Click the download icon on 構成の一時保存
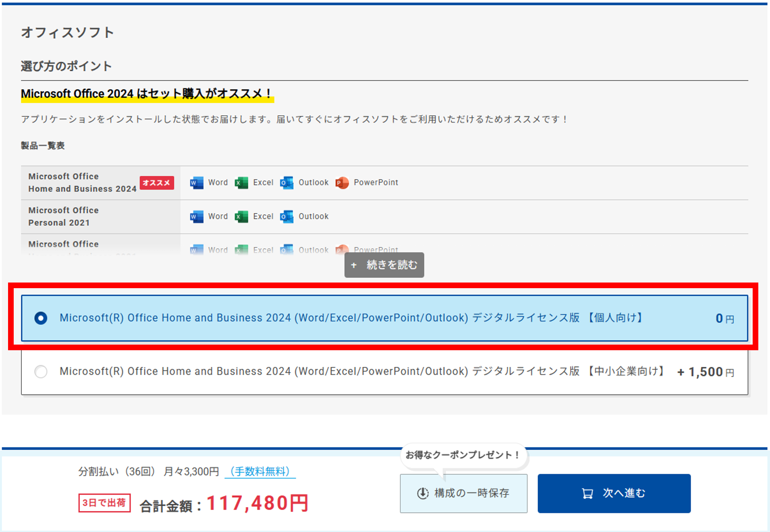This screenshot has height=532, width=770. click(422, 493)
